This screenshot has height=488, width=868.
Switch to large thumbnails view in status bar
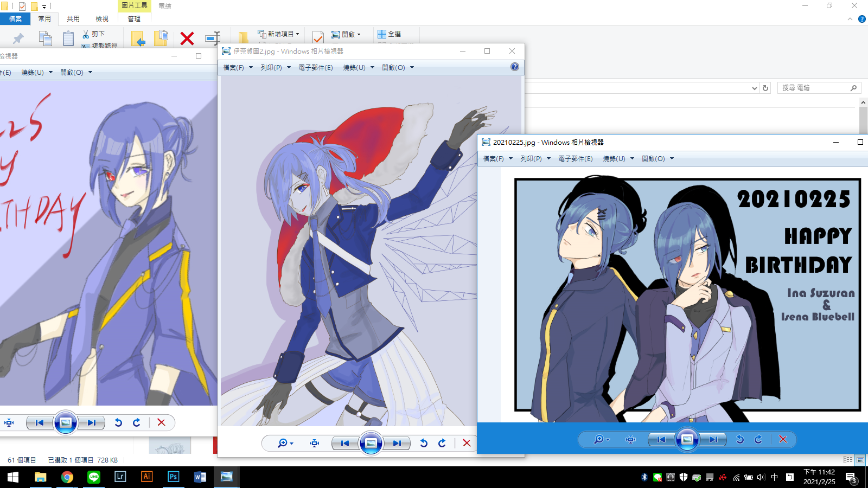[x=860, y=460]
